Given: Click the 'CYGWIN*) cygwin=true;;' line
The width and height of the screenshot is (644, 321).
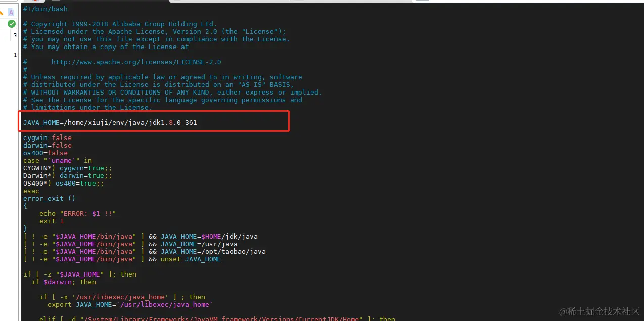Looking at the screenshot, I should click(68, 168).
